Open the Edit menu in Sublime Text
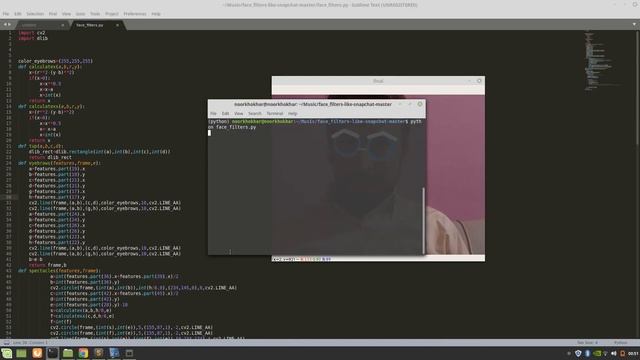640x360 pixels. (18, 14)
